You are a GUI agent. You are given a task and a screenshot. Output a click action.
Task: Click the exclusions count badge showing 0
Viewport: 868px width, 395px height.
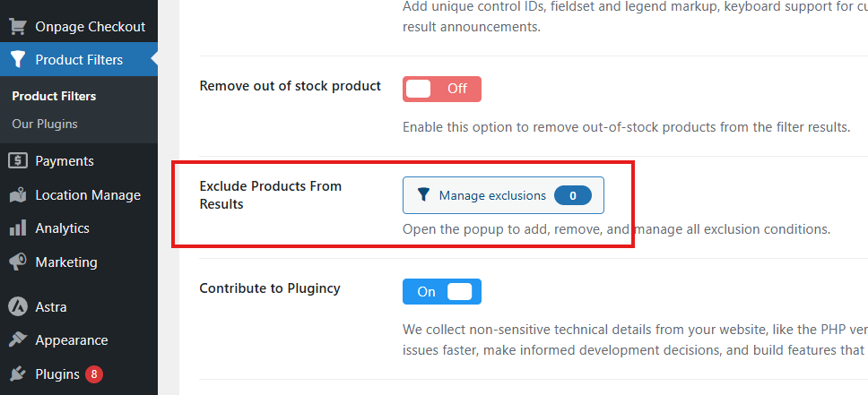pyautogui.click(x=572, y=195)
